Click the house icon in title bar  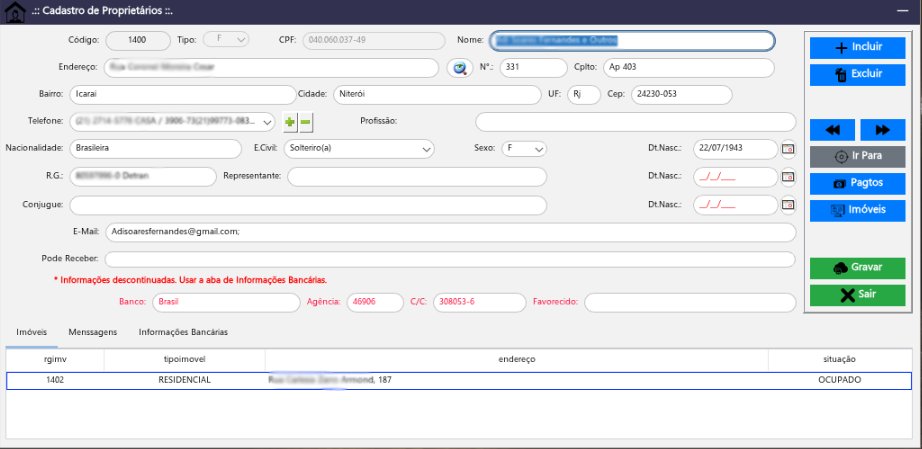pos(14,11)
